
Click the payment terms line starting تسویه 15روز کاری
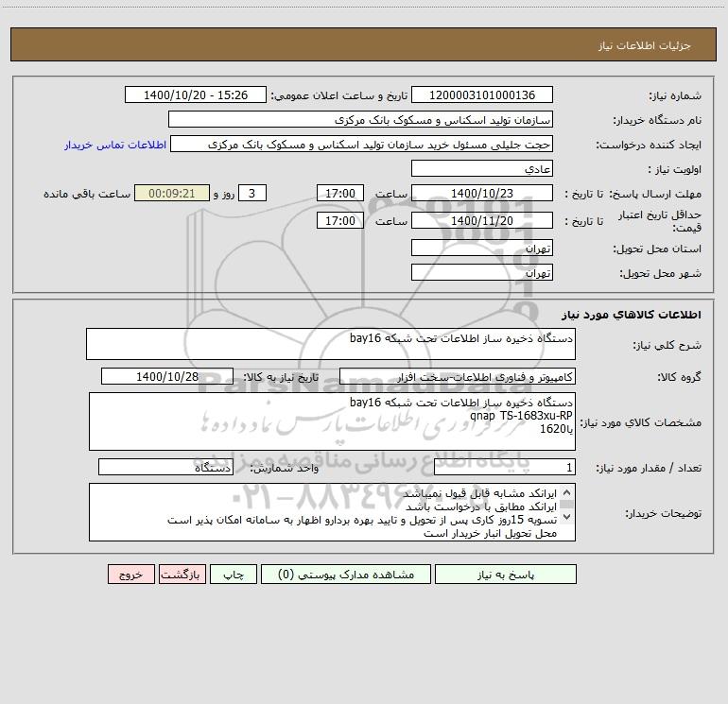point(362,521)
